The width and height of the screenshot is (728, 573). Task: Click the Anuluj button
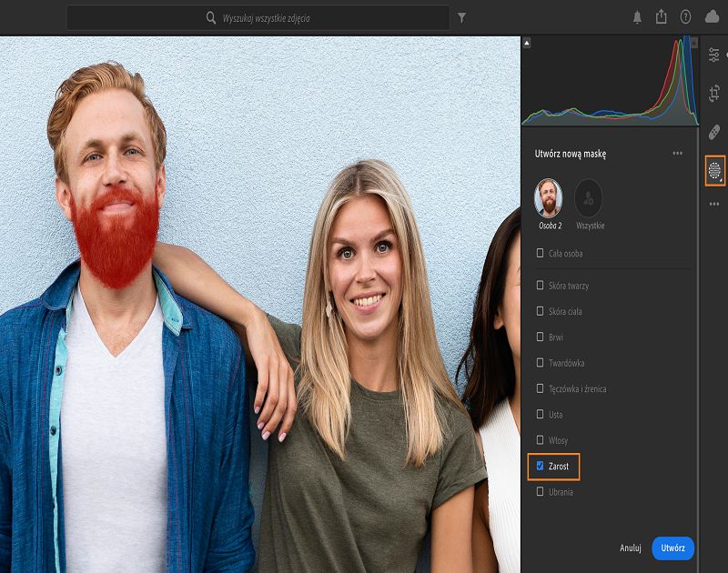point(631,548)
